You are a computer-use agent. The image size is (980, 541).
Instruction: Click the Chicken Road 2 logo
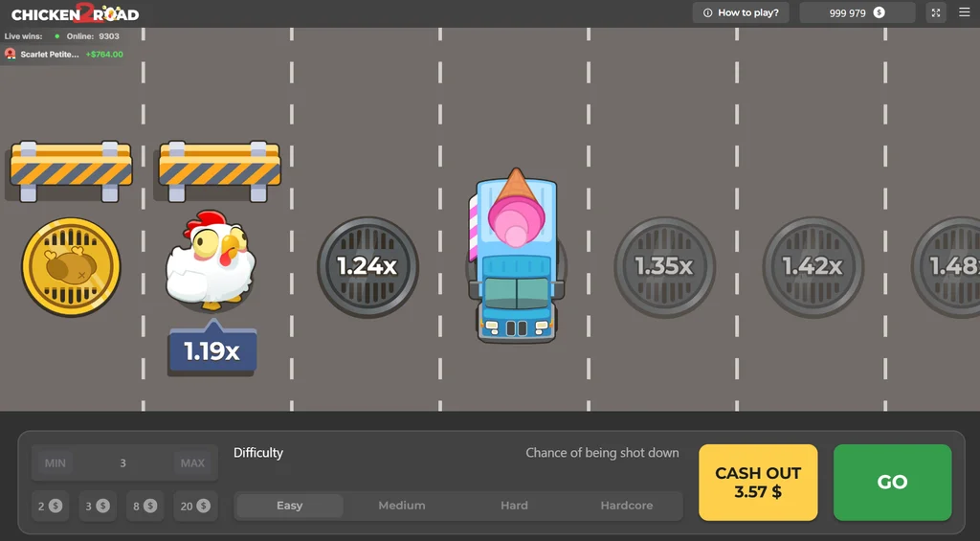point(75,13)
